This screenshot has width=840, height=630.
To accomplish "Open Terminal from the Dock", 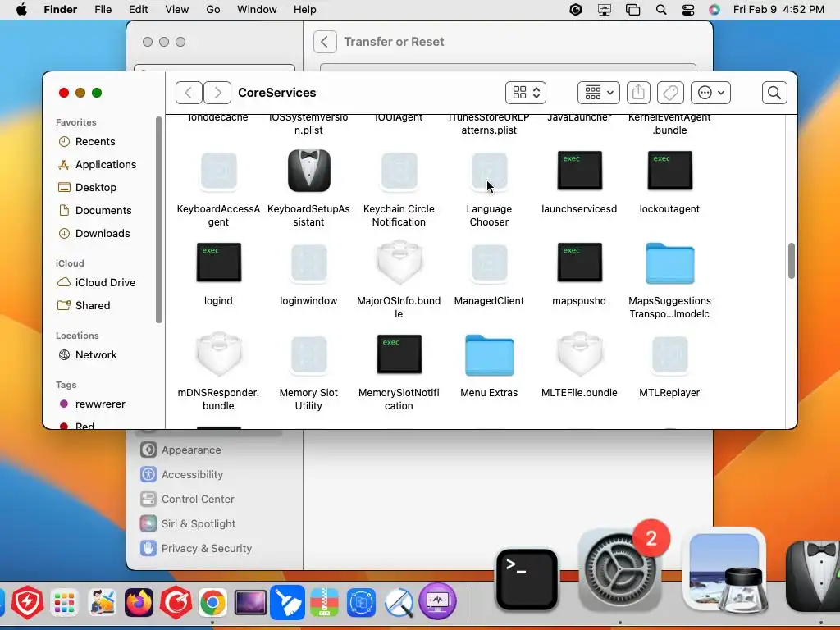I will 527,580.
